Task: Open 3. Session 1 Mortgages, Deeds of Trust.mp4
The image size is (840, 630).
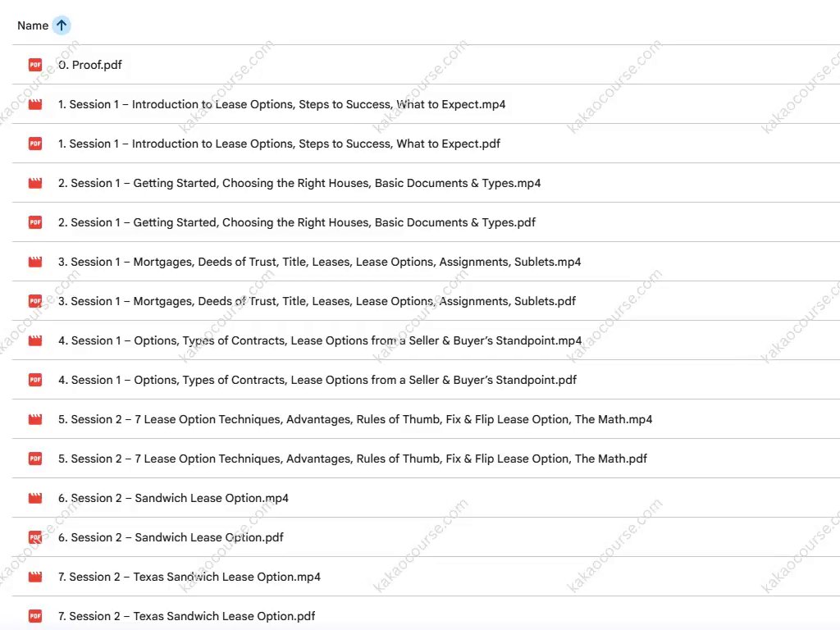Action: point(319,262)
